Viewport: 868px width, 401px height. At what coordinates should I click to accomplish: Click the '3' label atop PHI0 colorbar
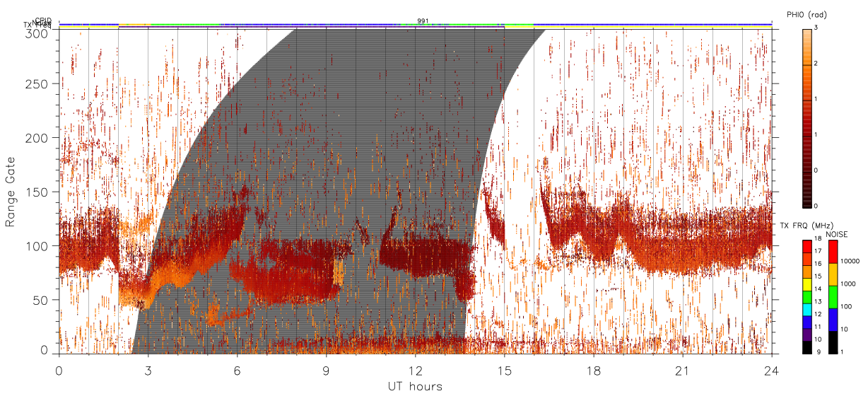coord(817,28)
